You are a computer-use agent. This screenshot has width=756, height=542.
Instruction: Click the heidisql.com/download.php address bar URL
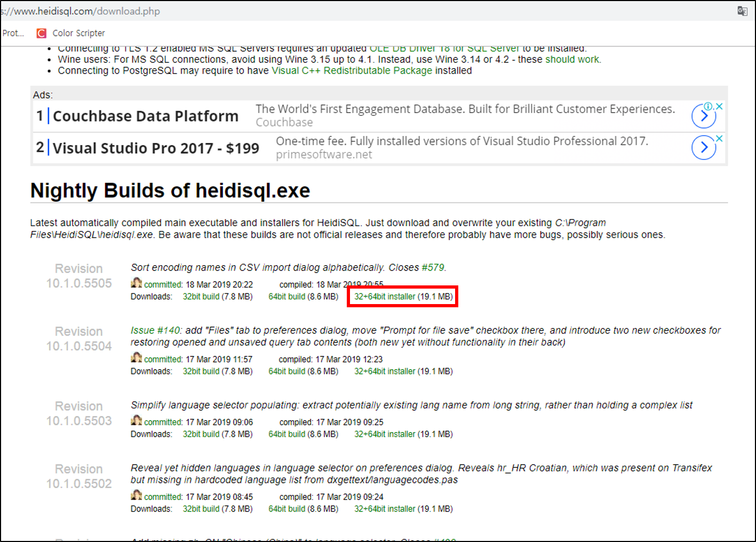point(80,11)
